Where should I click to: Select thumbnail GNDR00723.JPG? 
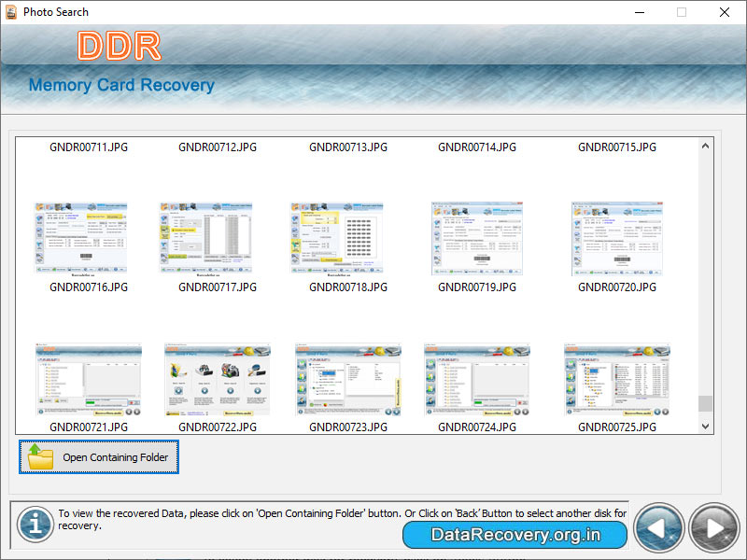click(346, 379)
